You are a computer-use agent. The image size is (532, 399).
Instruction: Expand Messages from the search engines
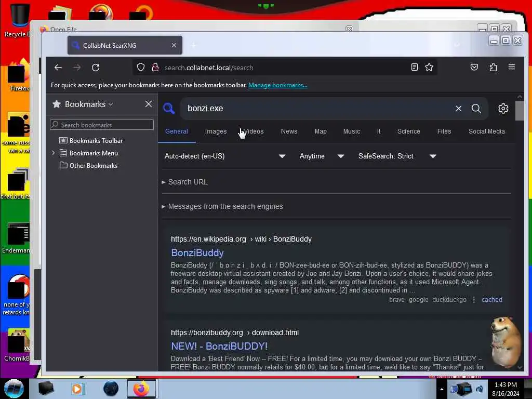click(222, 207)
